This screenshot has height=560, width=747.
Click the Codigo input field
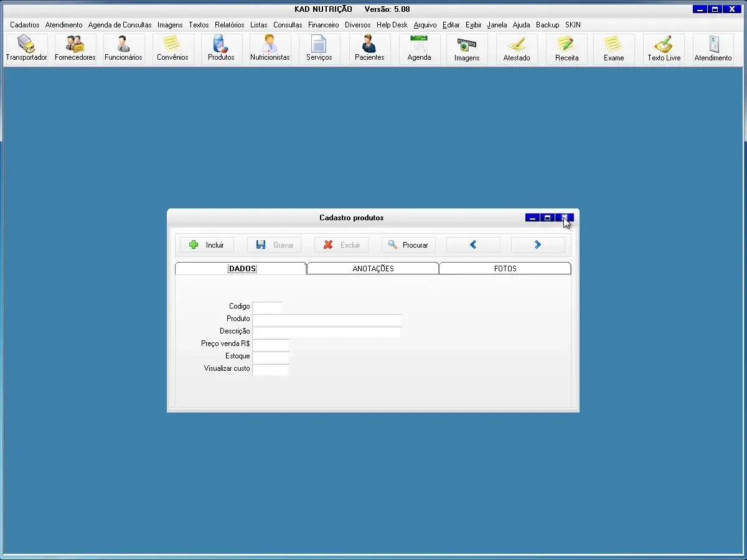pyautogui.click(x=267, y=307)
